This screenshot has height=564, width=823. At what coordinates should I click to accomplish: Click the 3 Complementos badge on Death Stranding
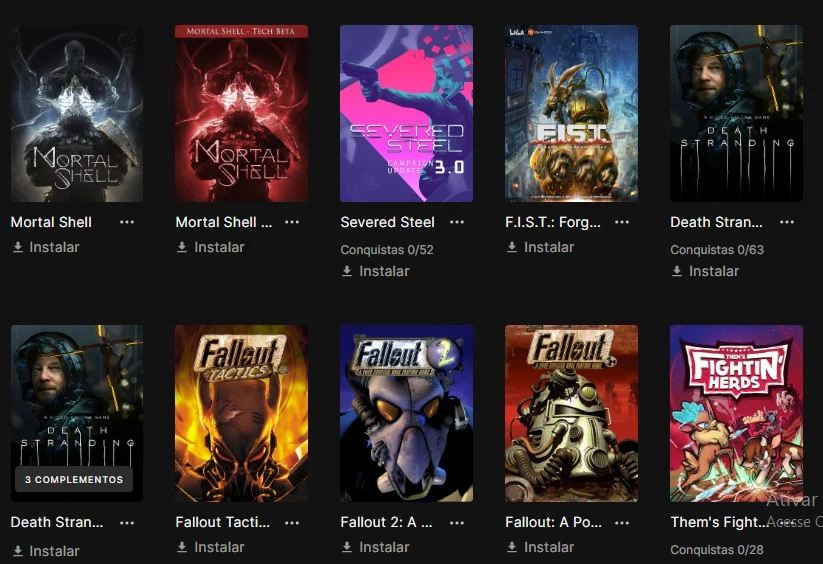pyautogui.click(x=74, y=480)
